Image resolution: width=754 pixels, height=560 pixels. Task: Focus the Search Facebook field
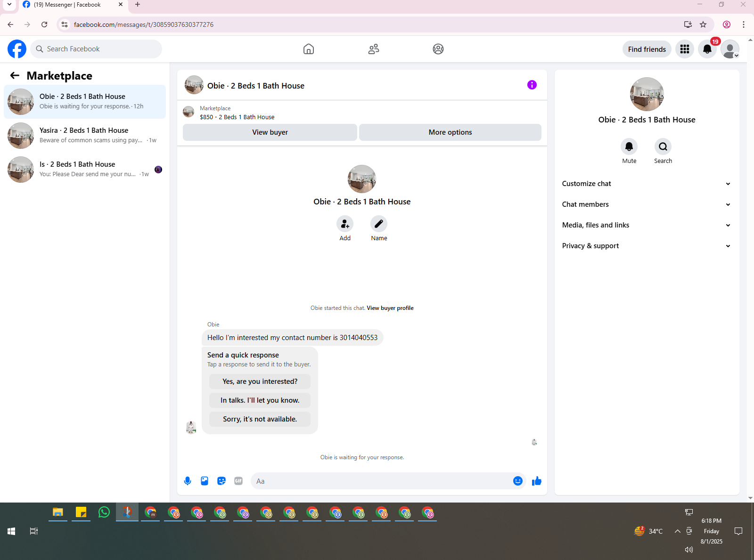pos(96,49)
